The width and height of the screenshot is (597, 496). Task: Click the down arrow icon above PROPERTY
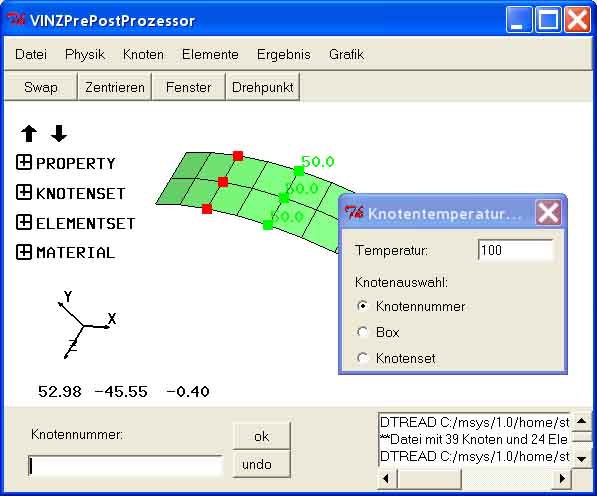[x=59, y=134]
